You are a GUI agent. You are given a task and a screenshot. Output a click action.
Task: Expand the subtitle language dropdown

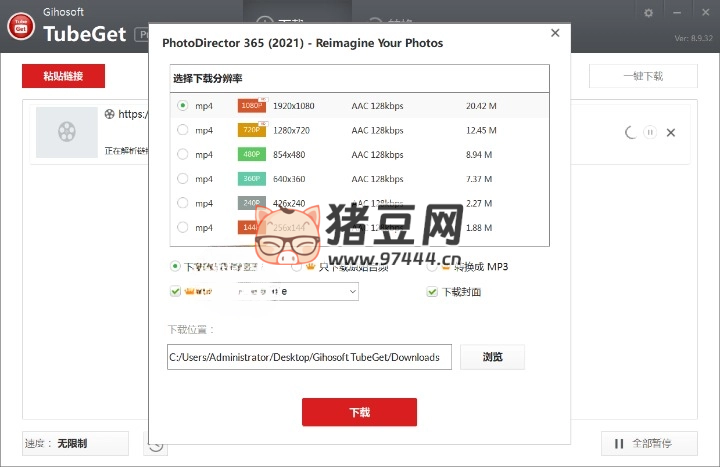(x=350, y=291)
